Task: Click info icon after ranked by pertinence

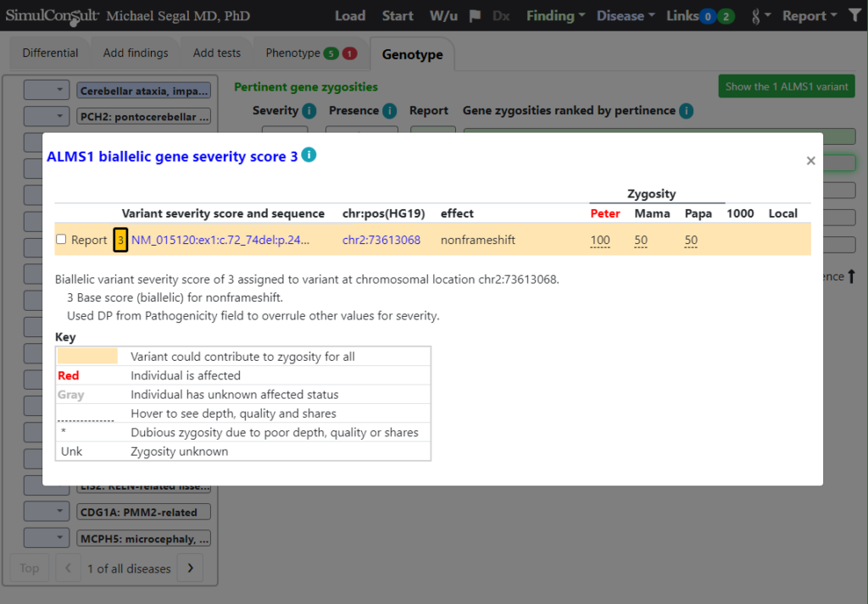Action: [x=686, y=111]
